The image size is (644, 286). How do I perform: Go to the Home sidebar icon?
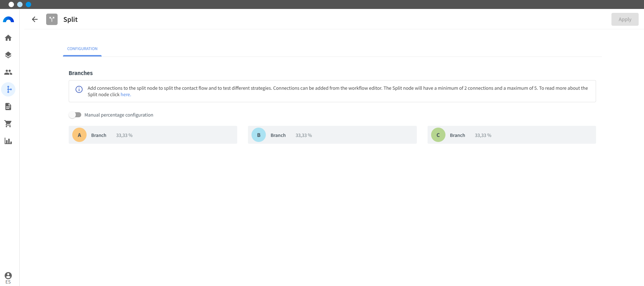pos(8,38)
